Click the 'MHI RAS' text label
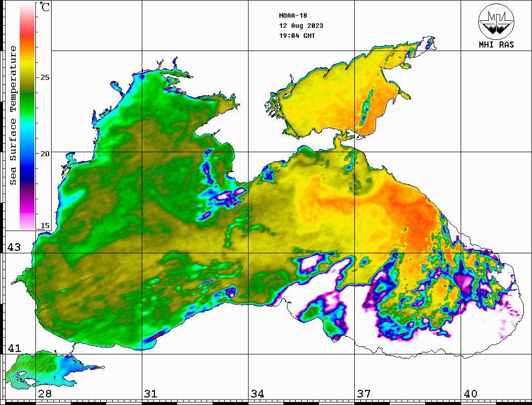The height and width of the screenshot is (405, 532). (496, 44)
